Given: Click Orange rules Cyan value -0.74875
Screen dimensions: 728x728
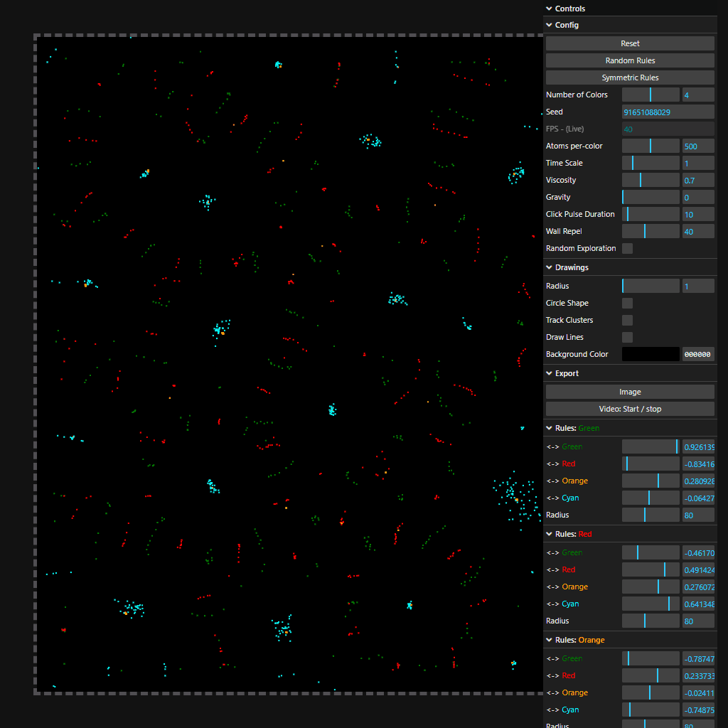Looking at the screenshot, I should (698, 710).
